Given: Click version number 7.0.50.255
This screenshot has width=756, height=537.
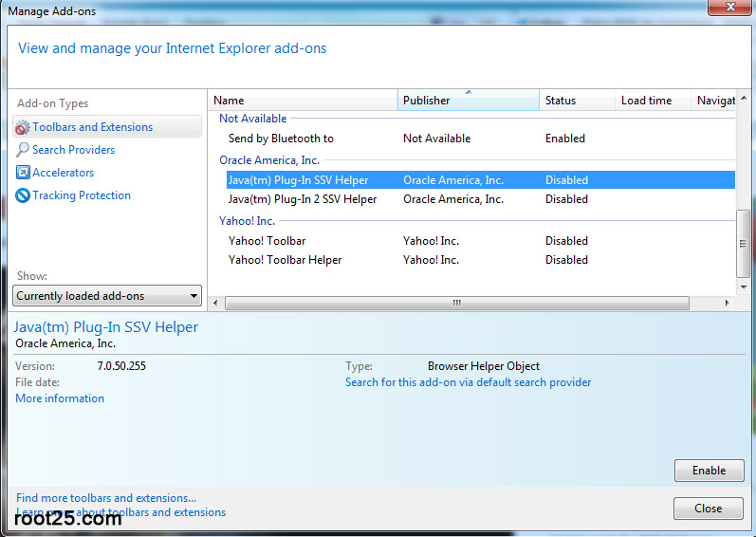Looking at the screenshot, I should tap(121, 366).
